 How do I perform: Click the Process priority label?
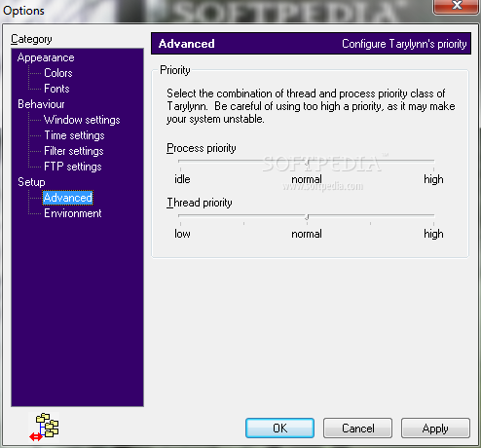tap(202, 148)
